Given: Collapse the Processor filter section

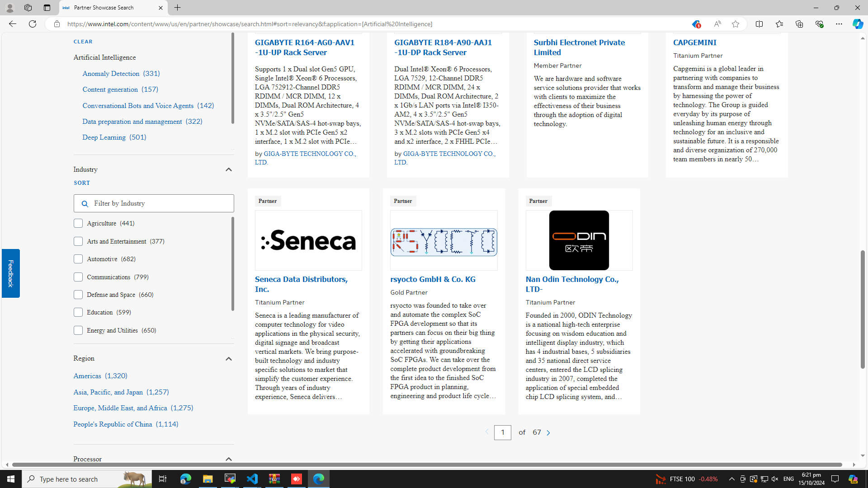Looking at the screenshot, I should (228, 459).
